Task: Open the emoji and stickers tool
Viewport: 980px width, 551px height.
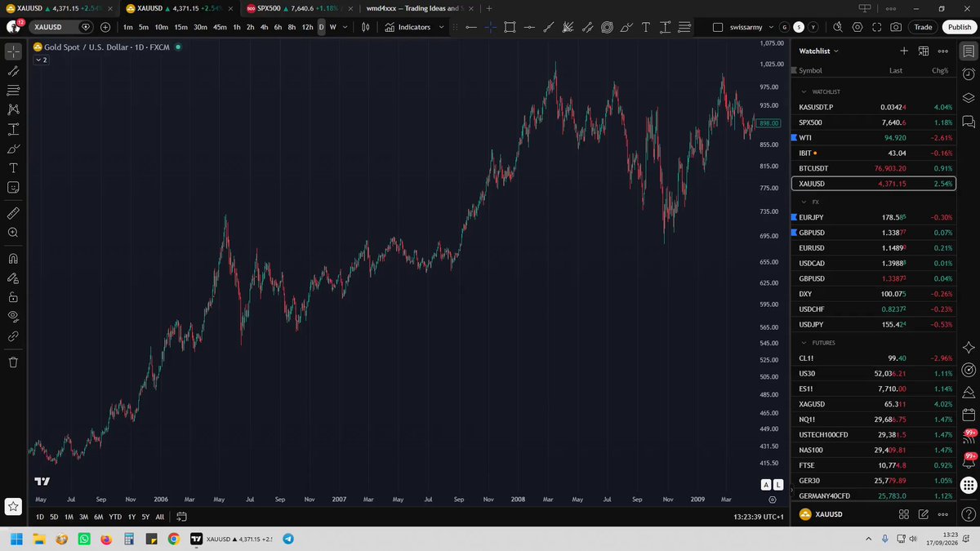Action: [x=13, y=187]
